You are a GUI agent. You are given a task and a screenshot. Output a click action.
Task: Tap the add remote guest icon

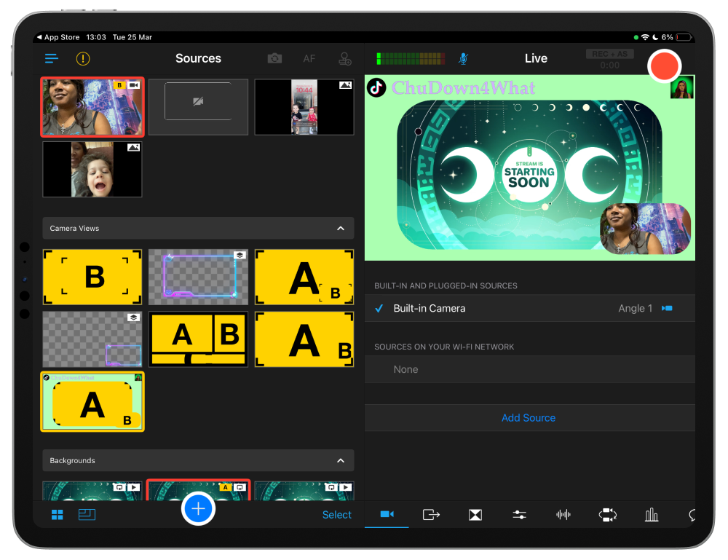[344, 58]
